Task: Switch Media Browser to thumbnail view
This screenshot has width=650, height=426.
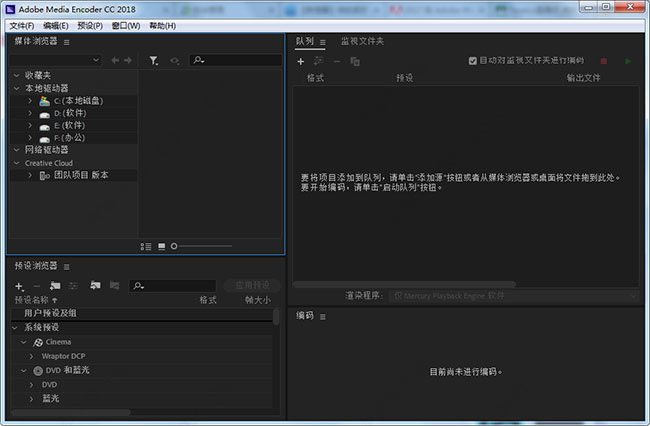Action: pyautogui.click(x=162, y=247)
